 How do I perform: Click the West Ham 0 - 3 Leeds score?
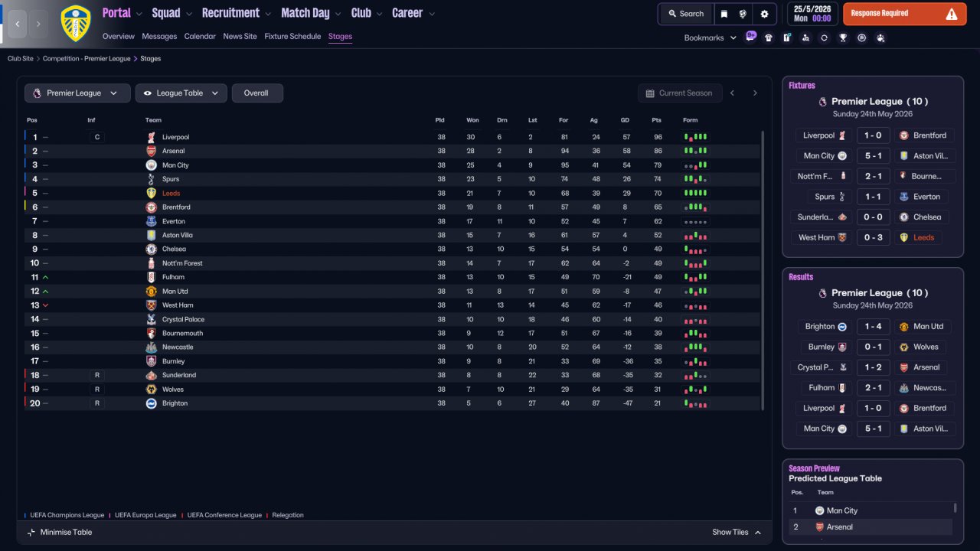tap(873, 238)
